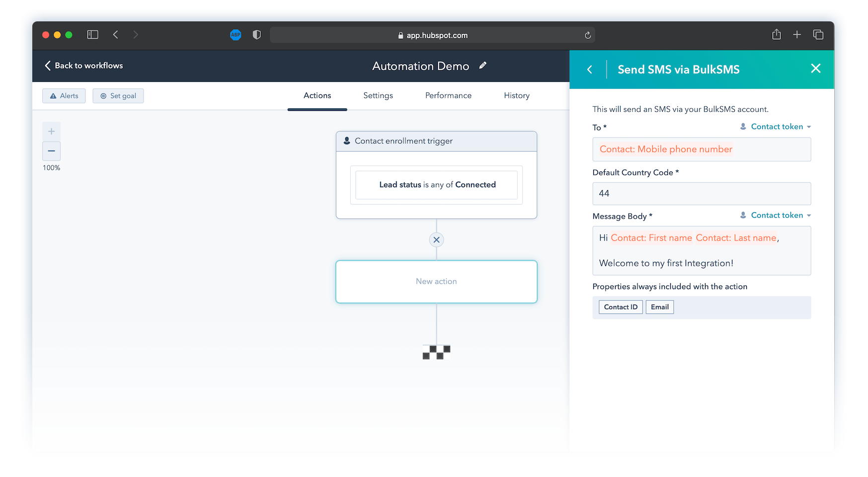Open Safari's share icon
This screenshot has height=477, width=868.
pyautogui.click(x=776, y=34)
